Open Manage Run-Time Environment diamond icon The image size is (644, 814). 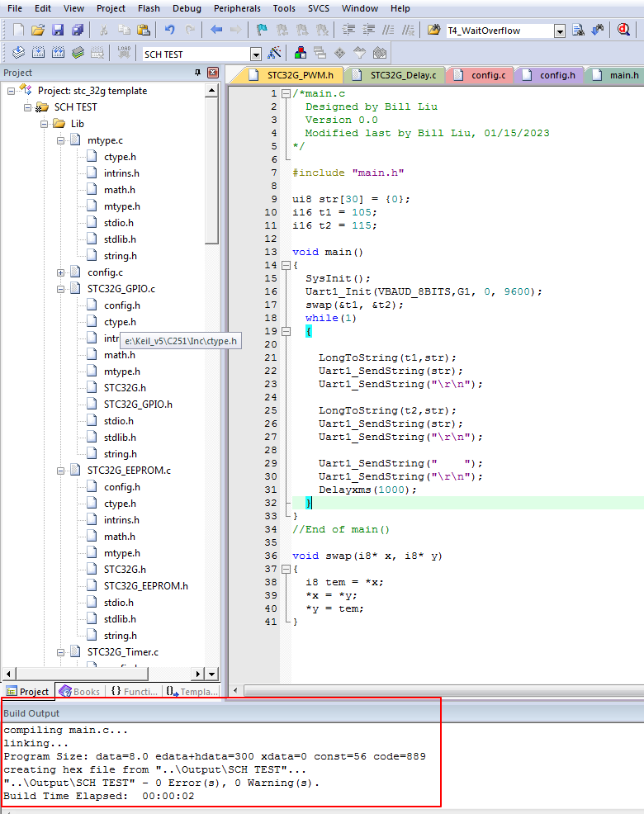tap(339, 53)
